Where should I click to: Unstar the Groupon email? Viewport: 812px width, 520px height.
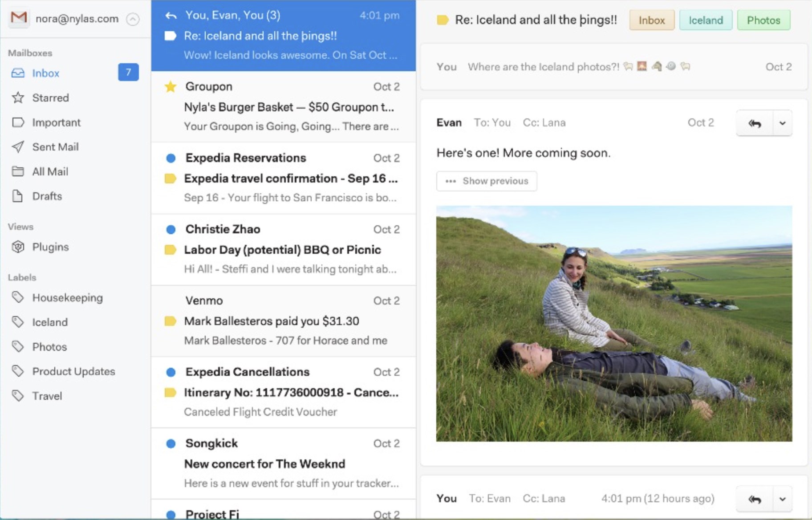pyautogui.click(x=171, y=86)
